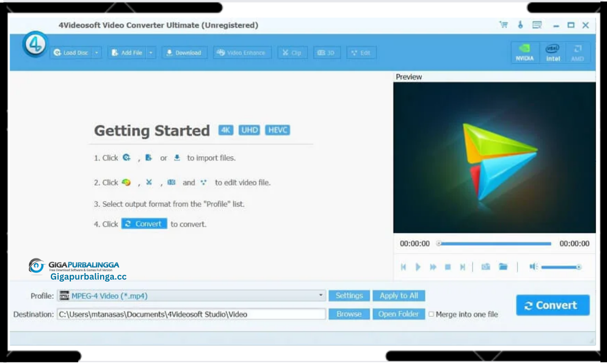Click the preview video thumbnail
Viewport: 607px width, 364px height.
[x=494, y=158]
